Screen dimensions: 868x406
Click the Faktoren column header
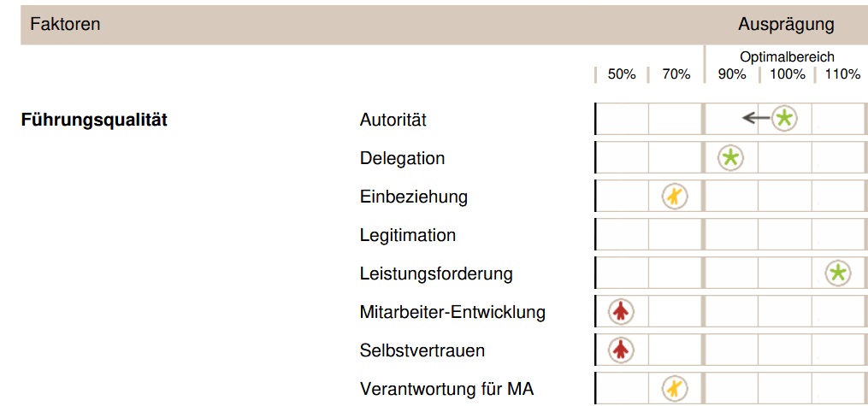click(x=65, y=24)
